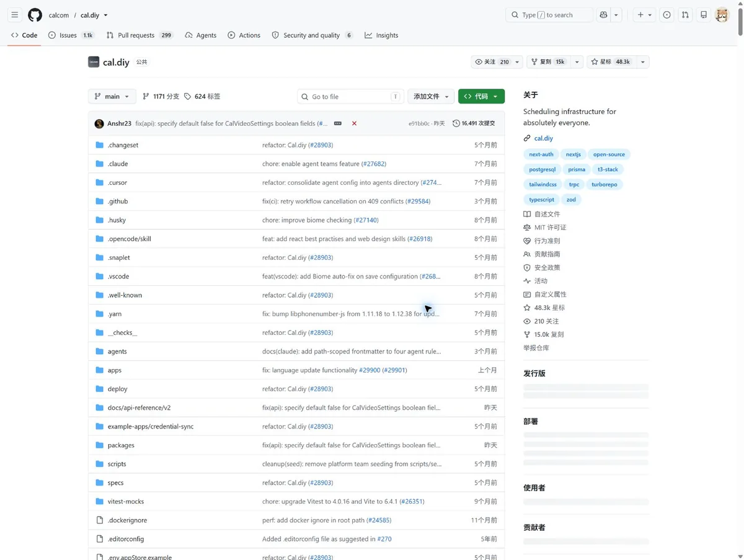Open the main branch selector dropdown

[x=112, y=97]
